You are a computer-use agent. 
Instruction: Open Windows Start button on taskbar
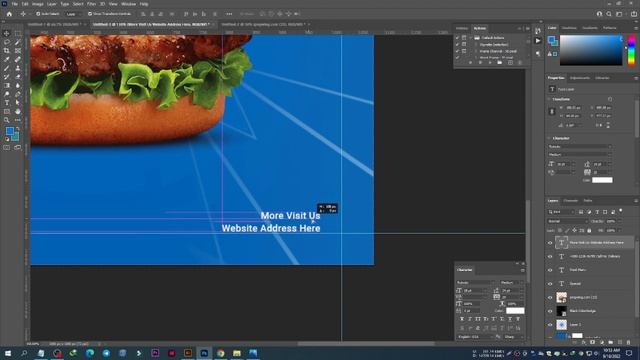point(8,353)
